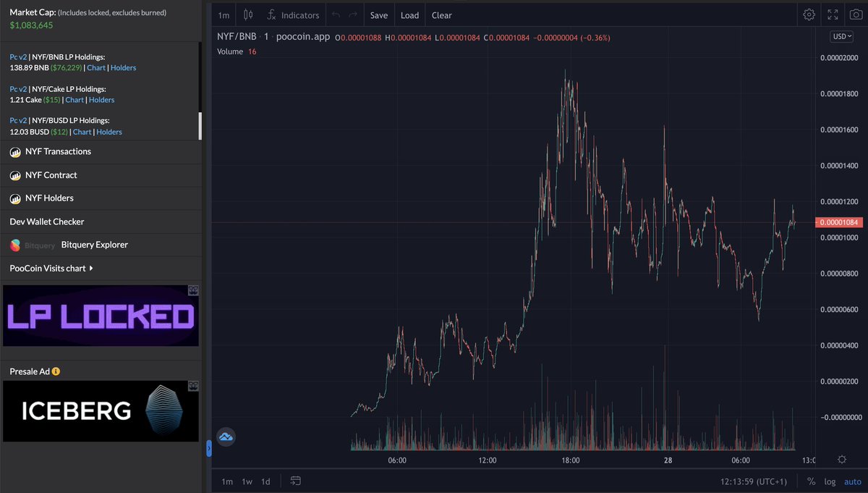Toggle auto scale mode
Screen dimensions: 868x493
coord(853,481)
